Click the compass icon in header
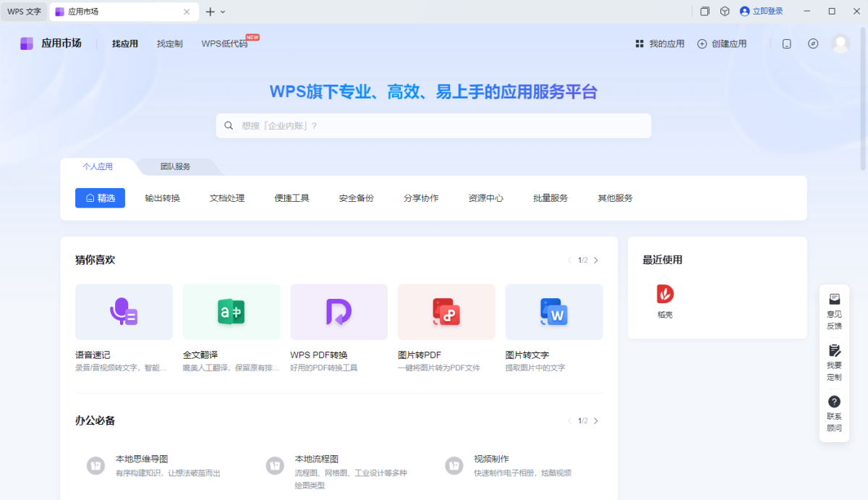 pos(813,43)
